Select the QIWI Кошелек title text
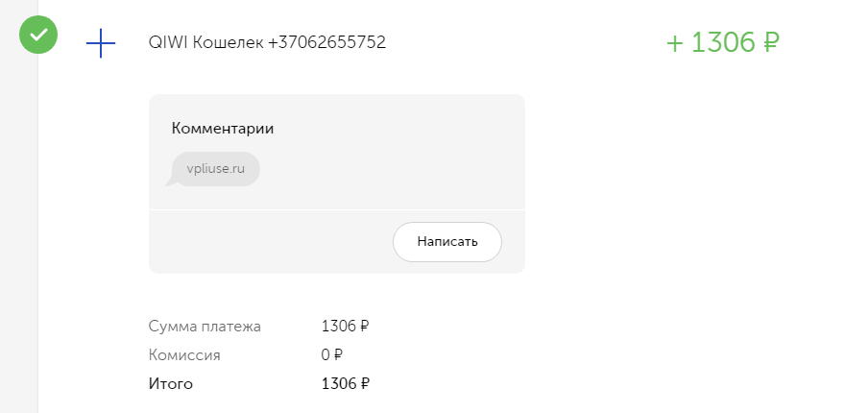The image size is (868, 413). coord(205,42)
